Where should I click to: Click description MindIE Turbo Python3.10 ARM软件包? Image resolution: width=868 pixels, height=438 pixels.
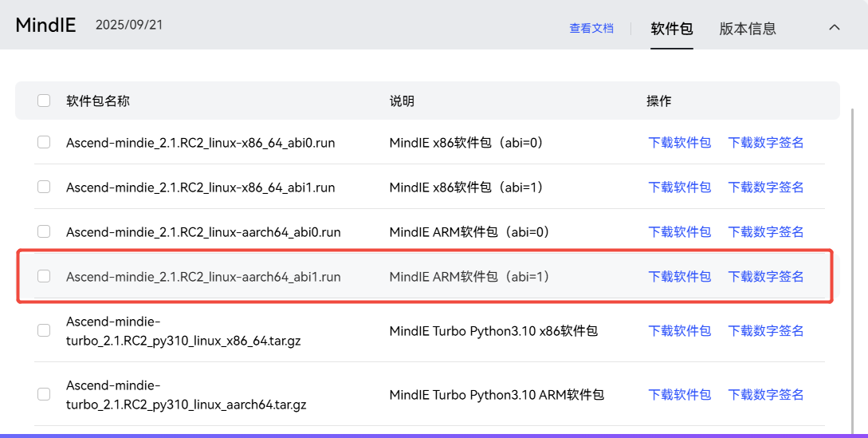(497, 395)
